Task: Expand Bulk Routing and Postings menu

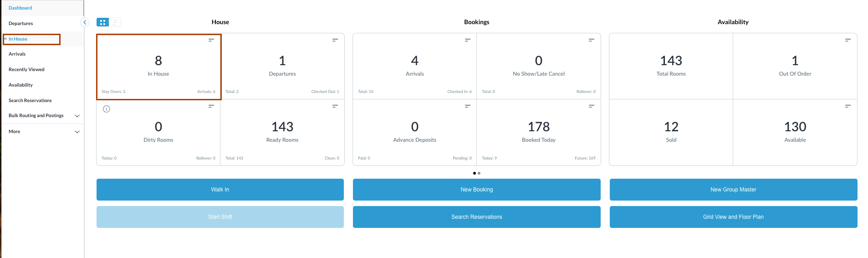Action: click(77, 116)
